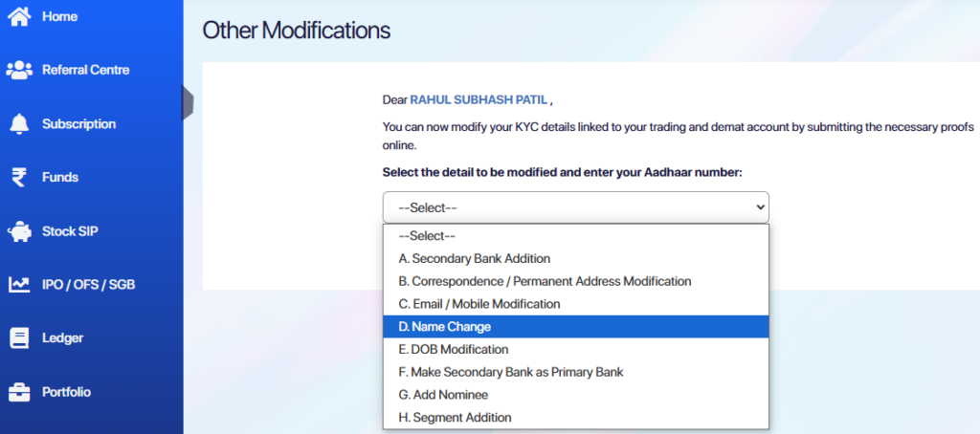This screenshot has width=980, height=434.
Task: Open the Portfolio briefcase icon
Action: 19,391
